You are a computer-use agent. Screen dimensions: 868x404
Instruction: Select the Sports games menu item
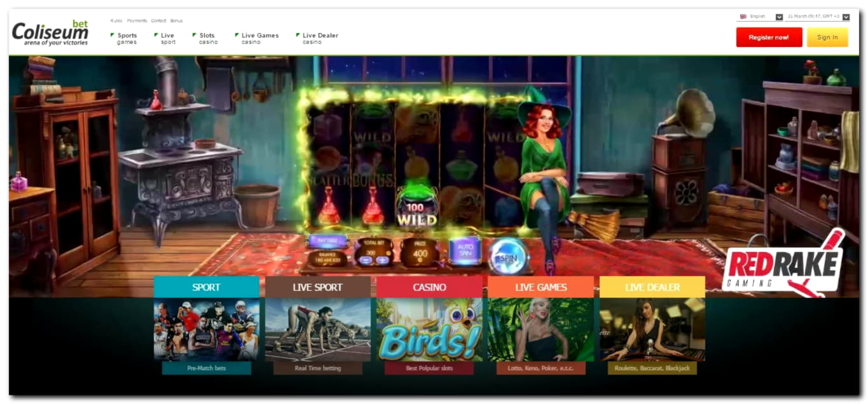click(x=127, y=39)
